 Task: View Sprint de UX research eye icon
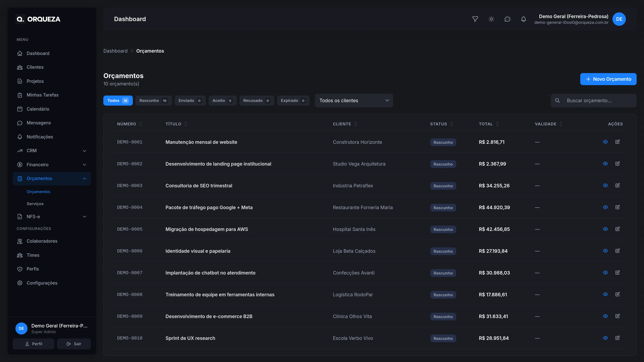click(605, 338)
